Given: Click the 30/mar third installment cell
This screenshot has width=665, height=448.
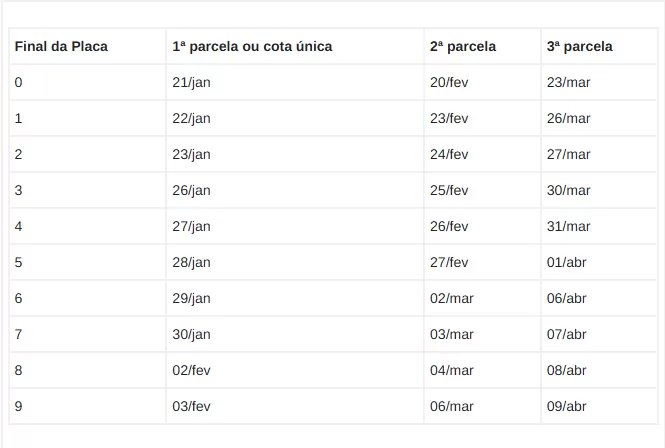Looking at the screenshot, I should pyautogui.click(x=569, y=190).
